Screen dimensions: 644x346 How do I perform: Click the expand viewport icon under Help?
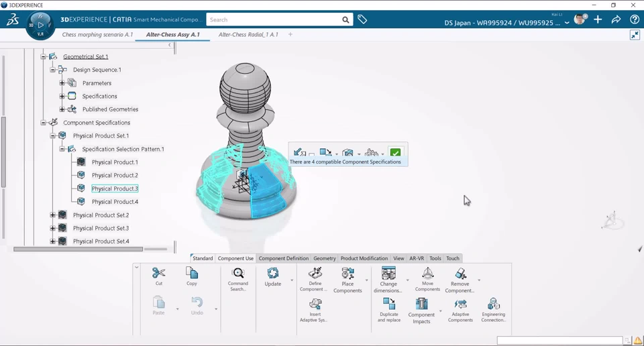tap(635, 36)
